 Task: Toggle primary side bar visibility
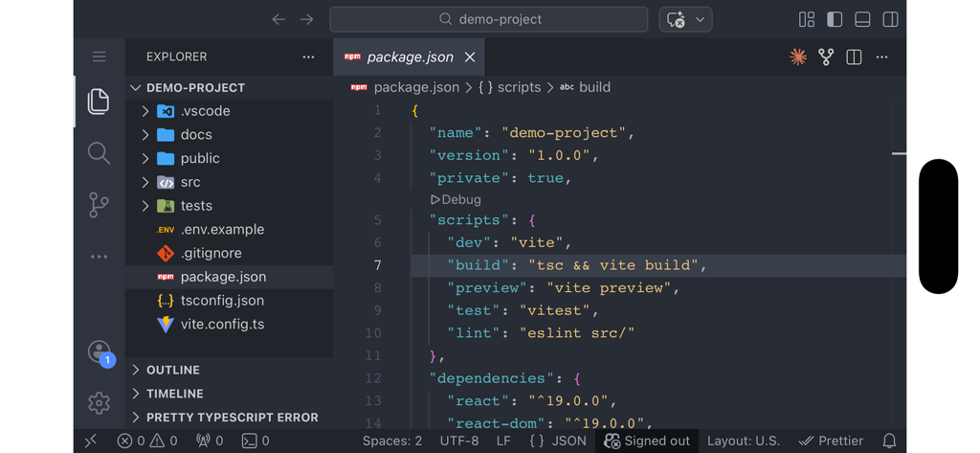(x=835, y=19)
